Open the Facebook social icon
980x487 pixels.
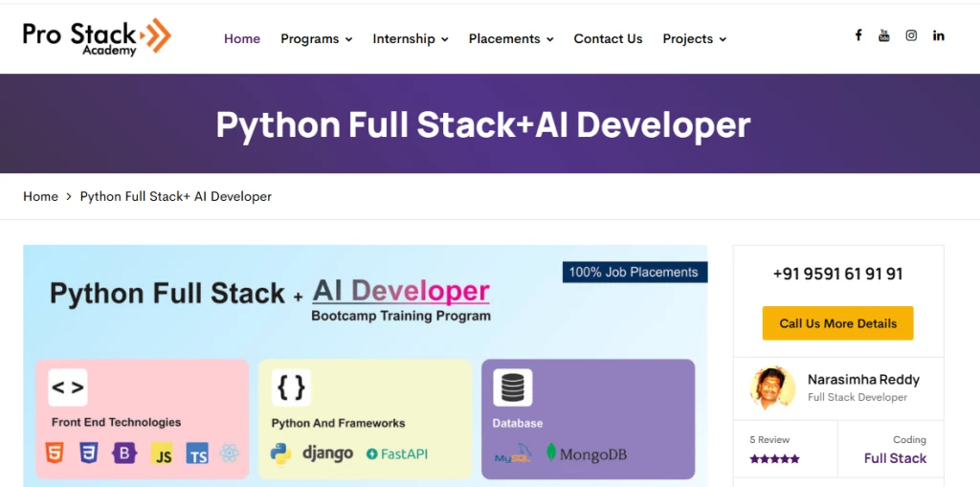858,35
